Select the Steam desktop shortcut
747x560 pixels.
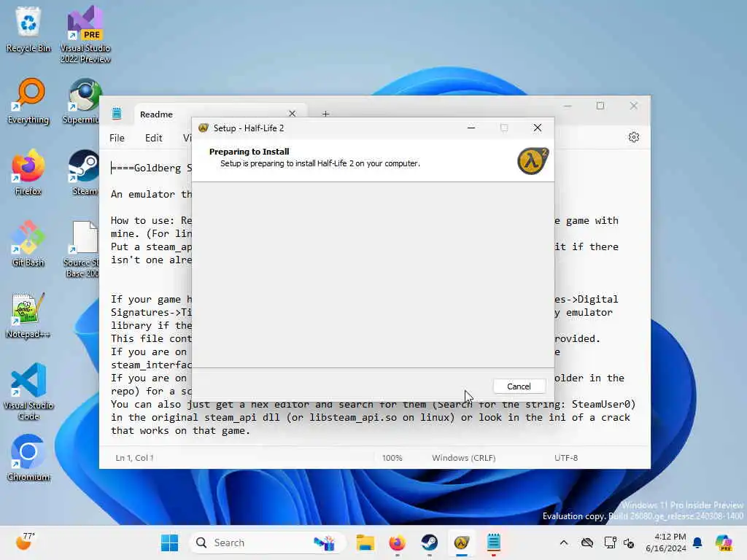pos(84,172)
